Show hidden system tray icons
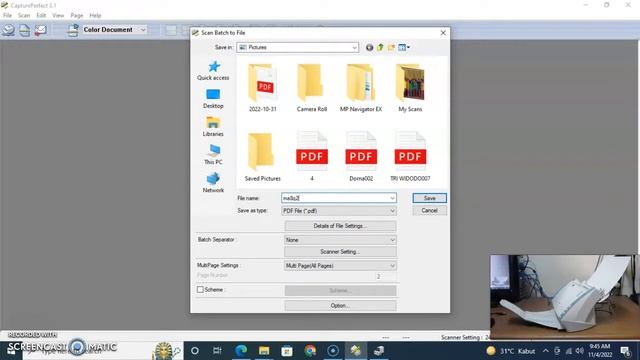The height and width of the screenshot is (360, 640). pyautogui.click(x=546, y=351)
